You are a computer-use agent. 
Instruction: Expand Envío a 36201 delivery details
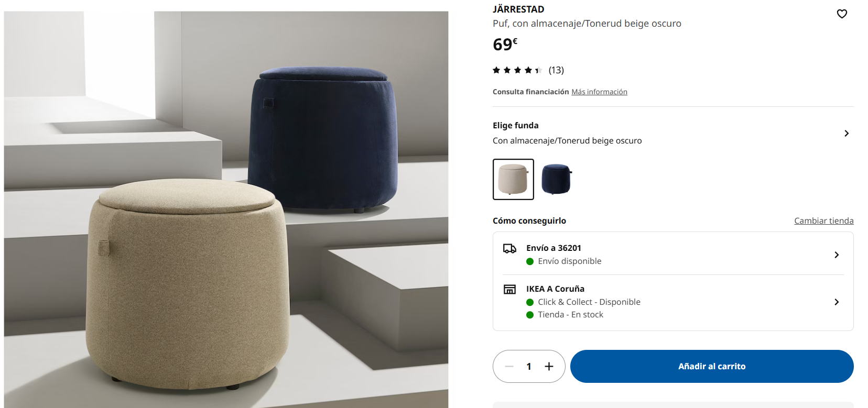pyautogui.click(x=673, y=254)
